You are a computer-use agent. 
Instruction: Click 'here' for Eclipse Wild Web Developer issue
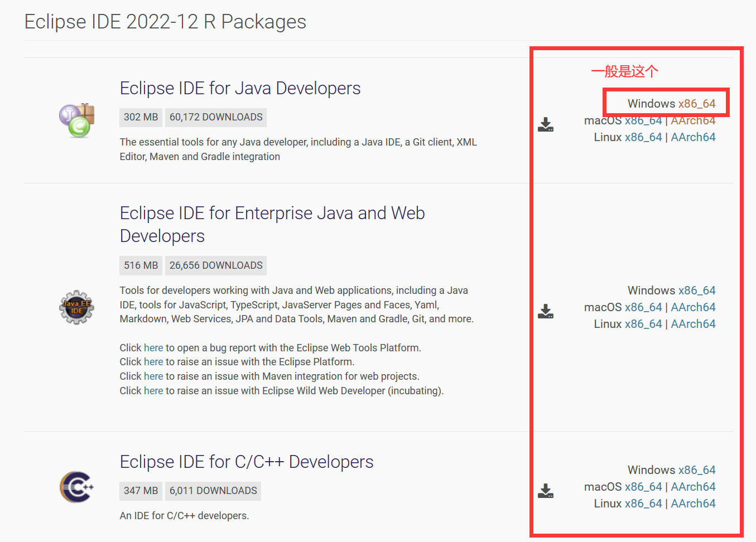click(x=153, y=391)
